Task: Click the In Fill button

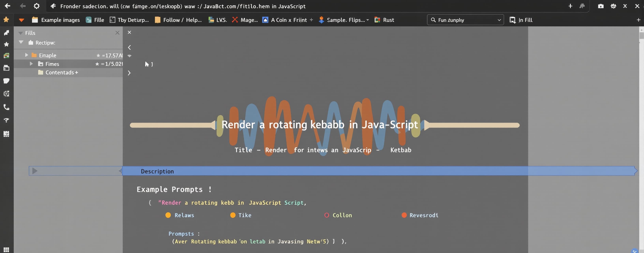Action: point(521,20)
